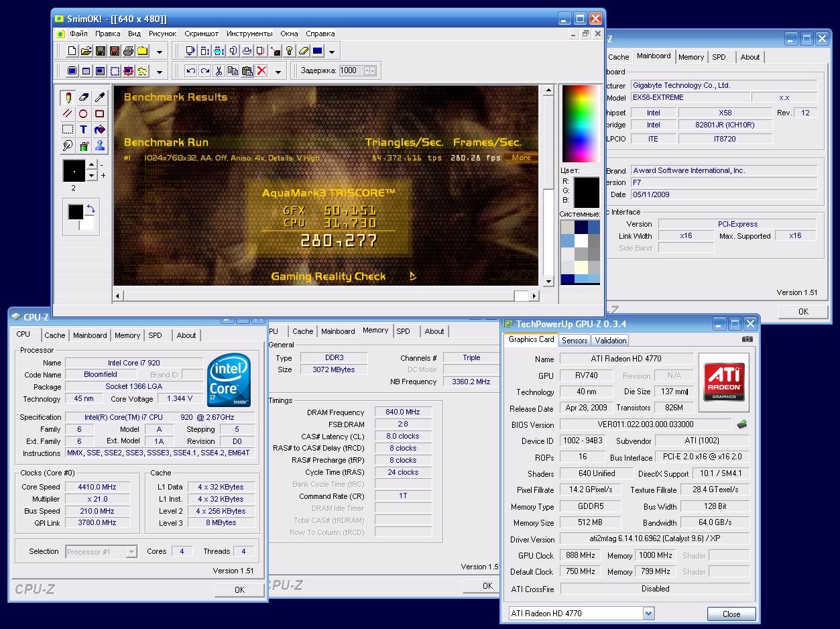Select the Stamp tool

100,146
